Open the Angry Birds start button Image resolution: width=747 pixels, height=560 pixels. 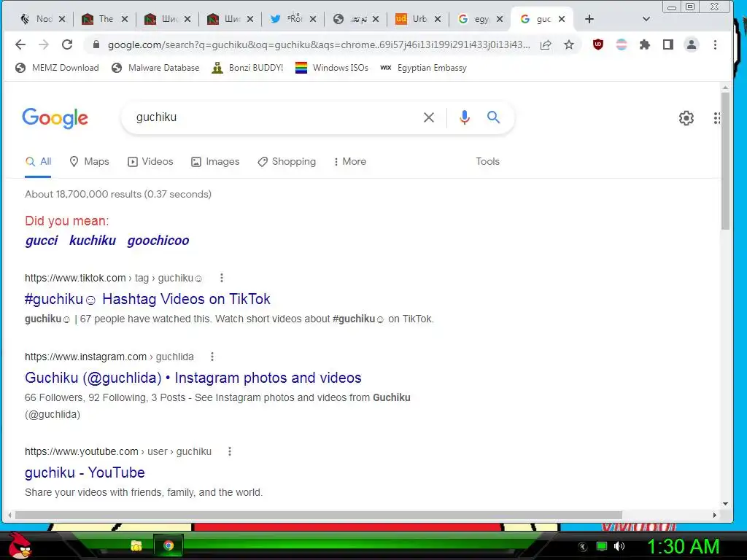pyautogui.click(x=18, y=545)
